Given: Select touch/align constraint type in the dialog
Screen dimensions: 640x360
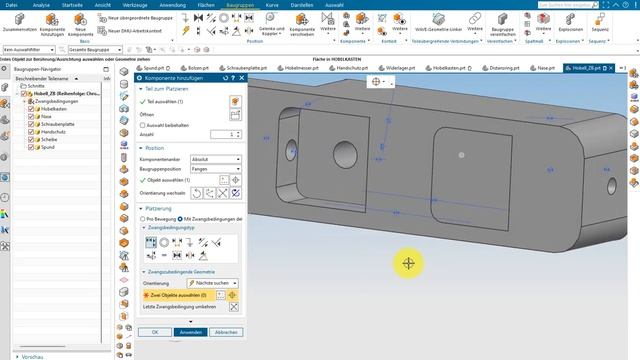Looking at the screenshot, I should tap(151, 242).
